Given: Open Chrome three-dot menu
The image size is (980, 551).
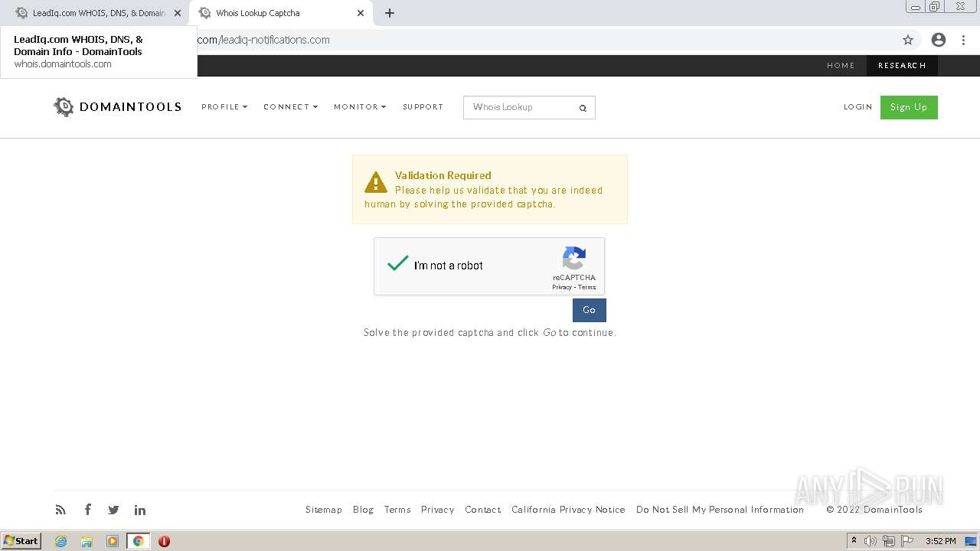Looking at the screenshot, I should [964, 40].
